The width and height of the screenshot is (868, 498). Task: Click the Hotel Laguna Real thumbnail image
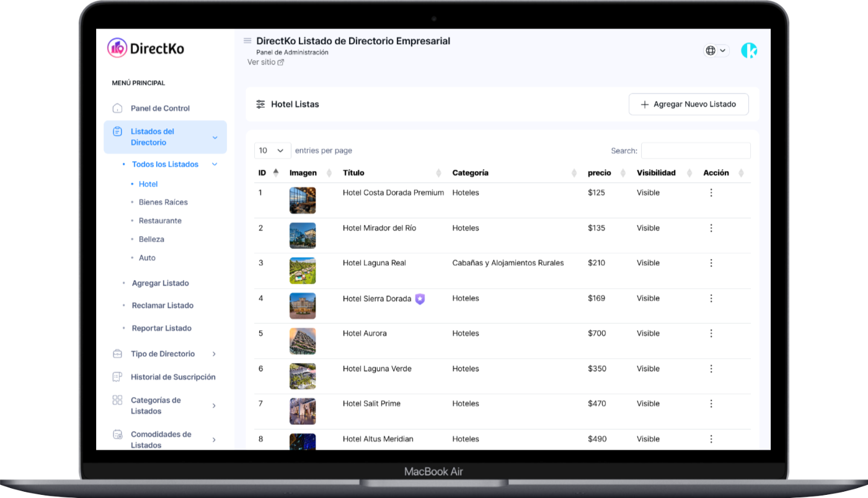(x=303, y=271)
